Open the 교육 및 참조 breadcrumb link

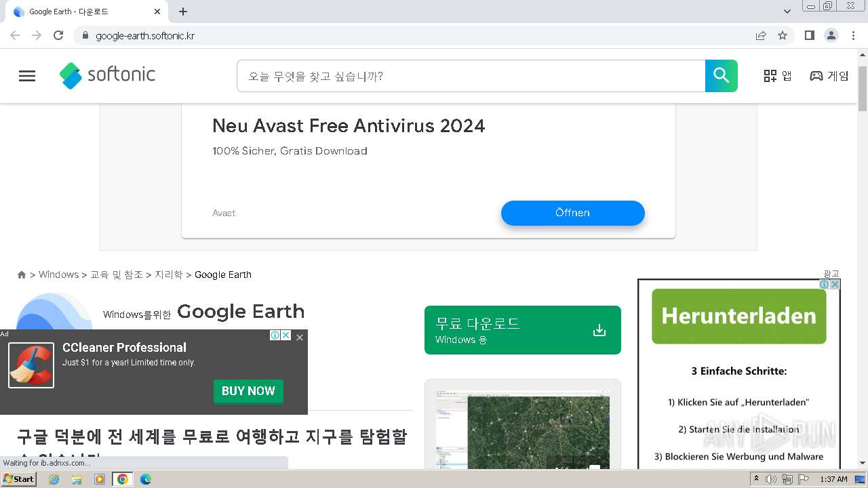coord(117,274)
